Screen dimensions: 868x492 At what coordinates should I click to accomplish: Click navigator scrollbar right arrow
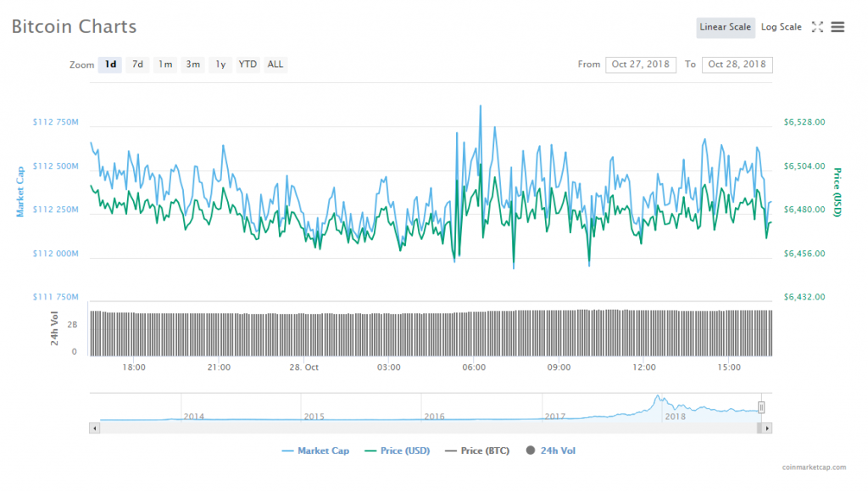(x=767, y=428)
